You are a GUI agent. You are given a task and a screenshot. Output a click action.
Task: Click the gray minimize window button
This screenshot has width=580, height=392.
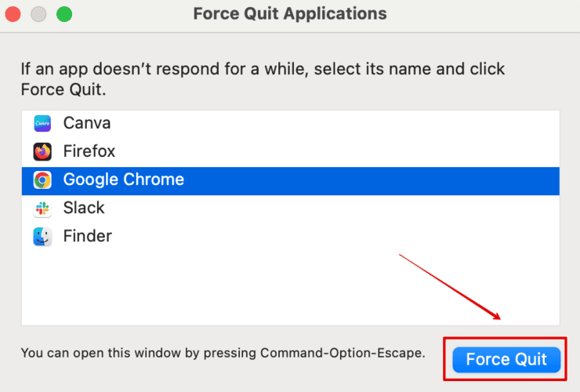coord(38,14)
